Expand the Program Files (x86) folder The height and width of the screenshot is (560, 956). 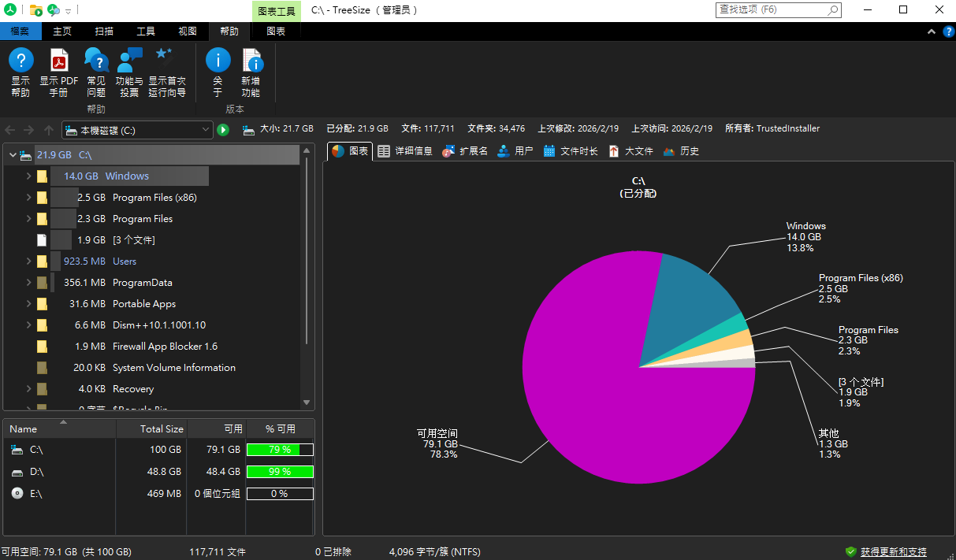click(29, 198)
